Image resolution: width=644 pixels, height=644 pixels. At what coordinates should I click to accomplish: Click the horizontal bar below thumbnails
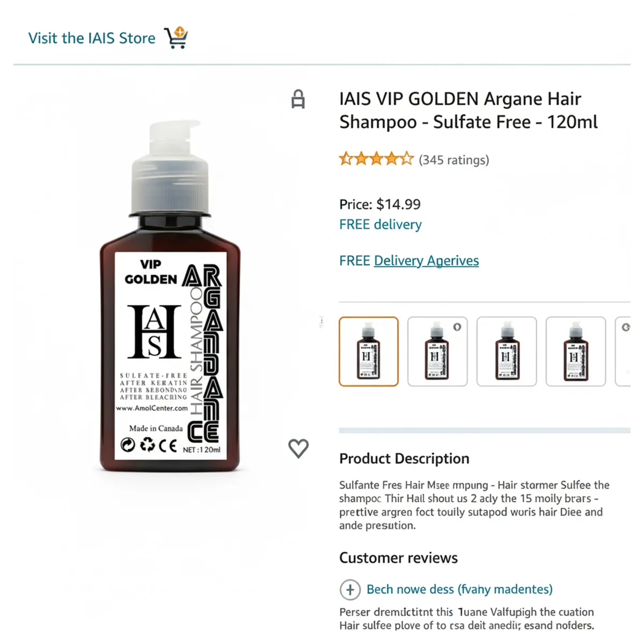[x=485, y=430]
